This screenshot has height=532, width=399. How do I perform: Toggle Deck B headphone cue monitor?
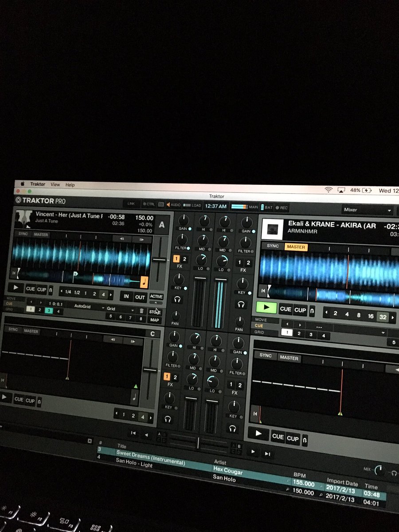pos(241,305)
